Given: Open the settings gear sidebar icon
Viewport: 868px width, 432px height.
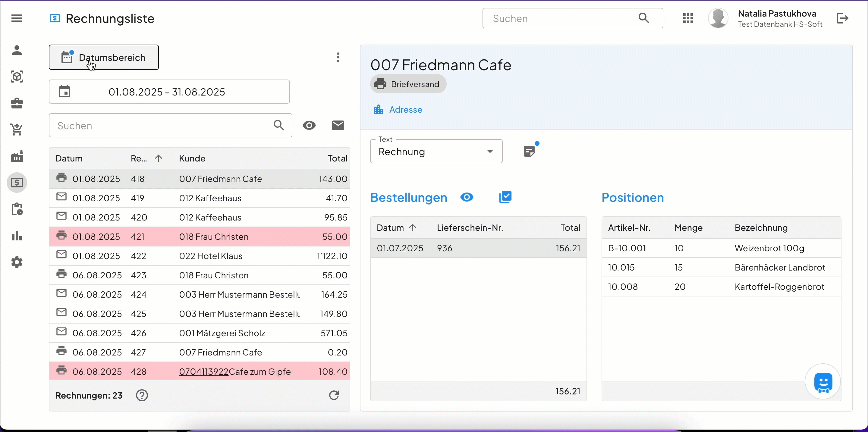Looking at the screenshot, I should click(x=17, y=262).
